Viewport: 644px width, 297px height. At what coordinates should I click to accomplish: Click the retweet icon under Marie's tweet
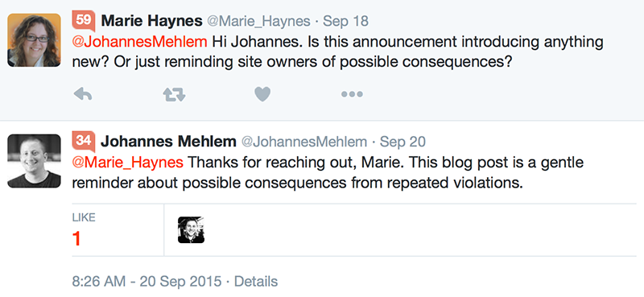coord(174,95)
